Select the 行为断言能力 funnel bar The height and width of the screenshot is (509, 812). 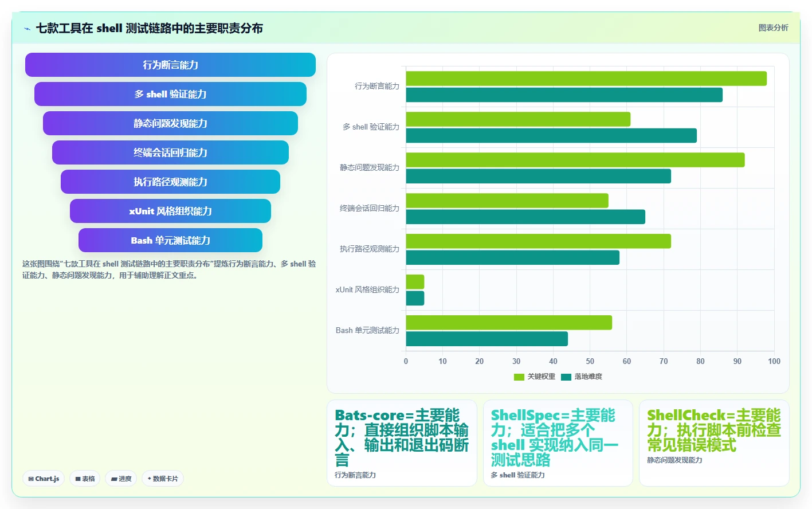coord(170,65)
